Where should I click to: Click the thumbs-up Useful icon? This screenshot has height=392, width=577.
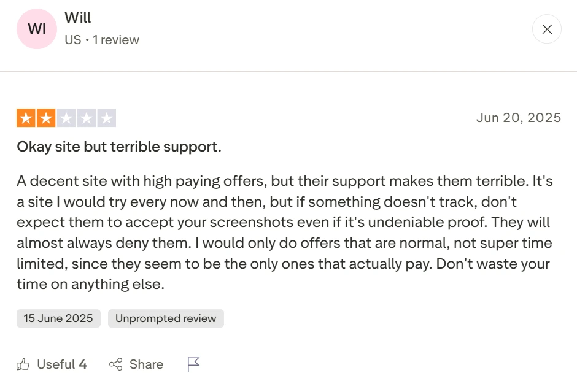pyautogui.click(x=23, y=364)
